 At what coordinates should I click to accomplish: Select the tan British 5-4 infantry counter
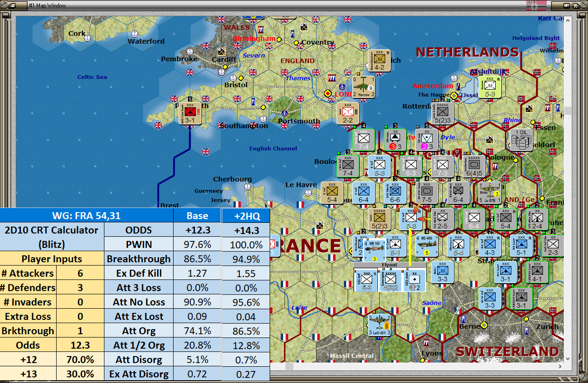(x=332, y=193)
